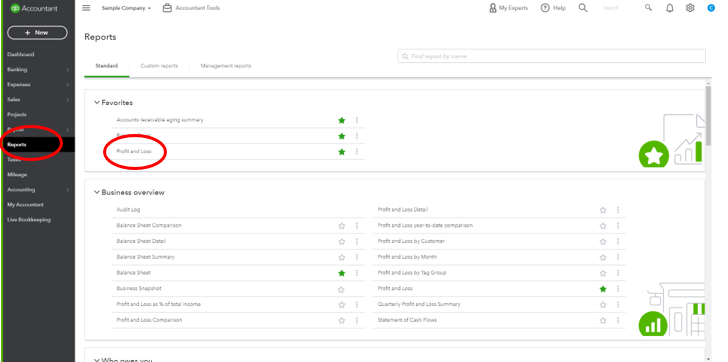Open the Statement of Cash Flows report
728x362 pixels.
click(407, 320)
